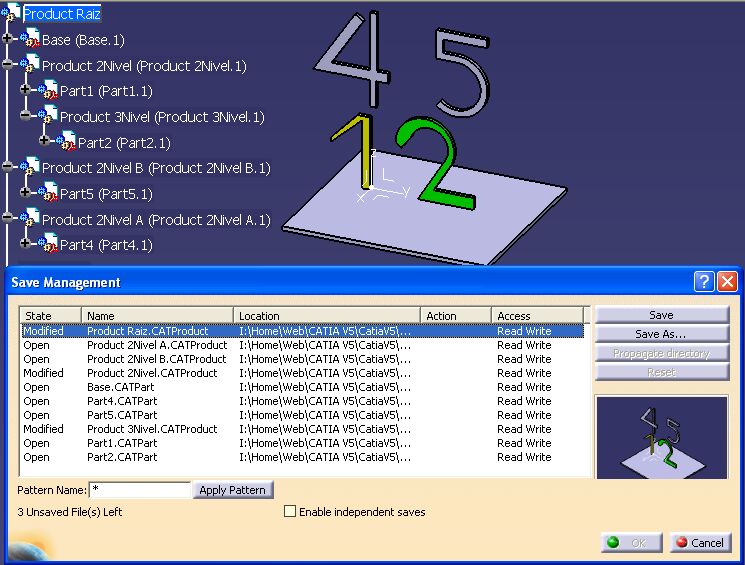Select the Part2.CATPart row
Image resolution: width=745 pixels, height=565 pixels.
coord(302,457)
